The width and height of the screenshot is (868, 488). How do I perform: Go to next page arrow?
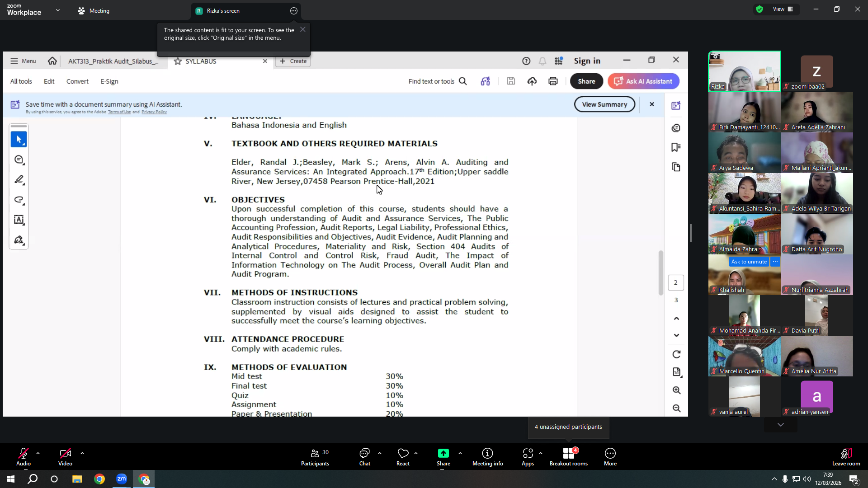click(x=676, y=335)
